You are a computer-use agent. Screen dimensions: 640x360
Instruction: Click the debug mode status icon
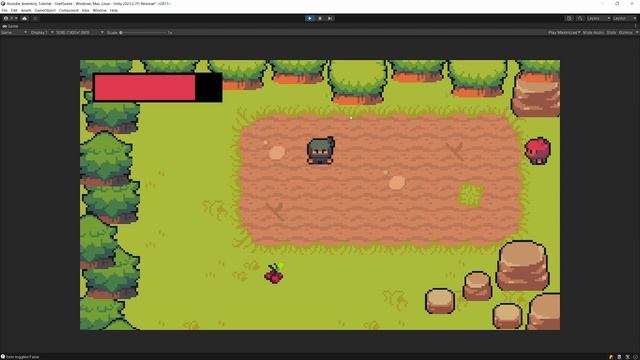[x=611, y=357]
